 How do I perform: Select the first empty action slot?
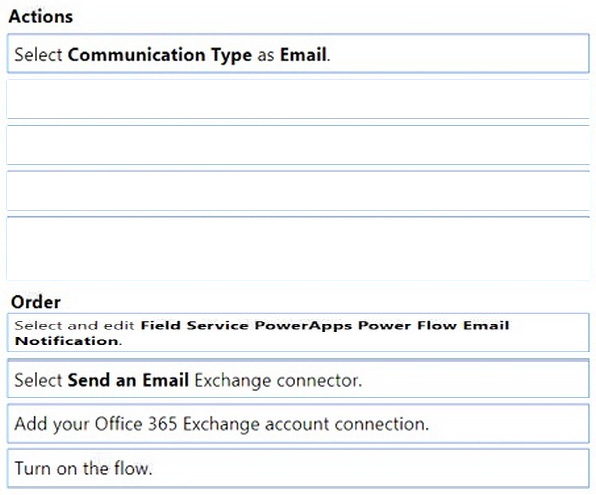point(298,99)
